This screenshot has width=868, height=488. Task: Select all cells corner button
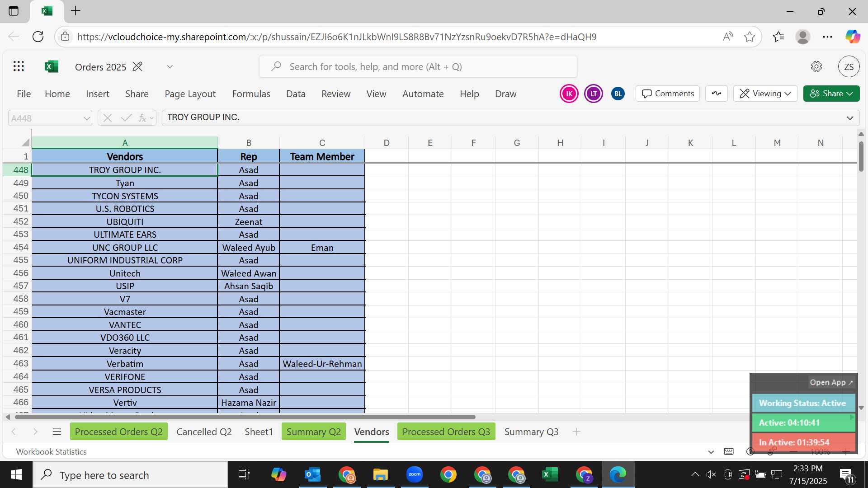point(25,142)
